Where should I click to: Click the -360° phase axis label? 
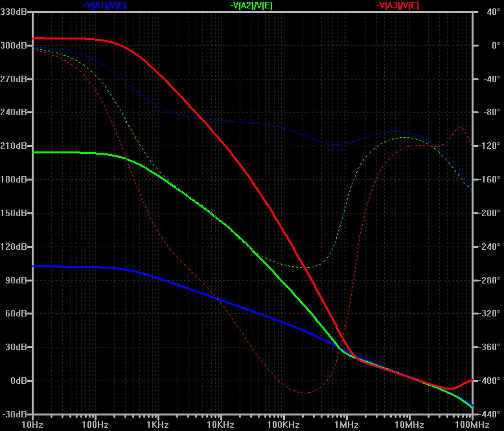coord(490,347)
